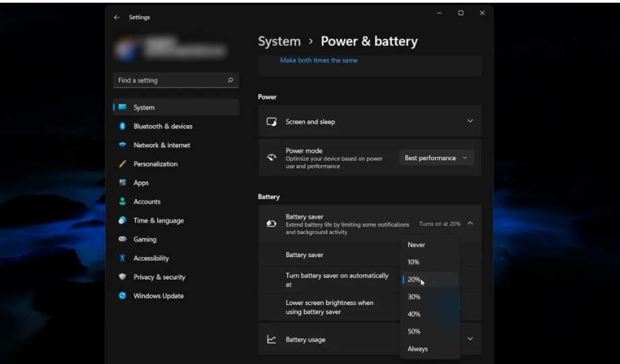Click the Personalization paintbrush icon
The height and width of the screenshot is (364, 620).
(123, 163)
